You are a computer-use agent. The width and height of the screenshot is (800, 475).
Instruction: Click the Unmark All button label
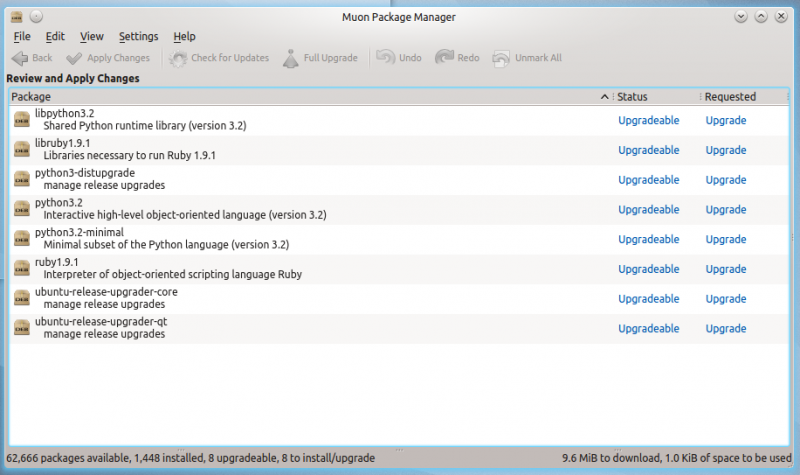tap(538, 58)
